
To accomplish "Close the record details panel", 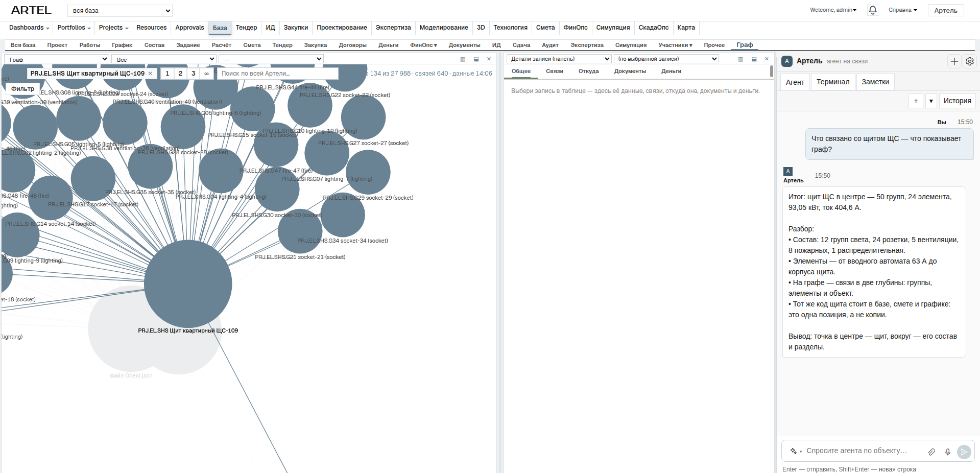I will point(767,59).
